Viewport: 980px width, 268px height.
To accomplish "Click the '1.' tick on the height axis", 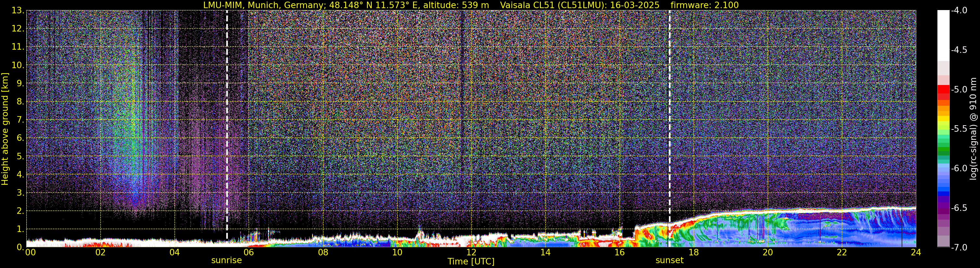I will pyautogui.click(x=20, y=229).
